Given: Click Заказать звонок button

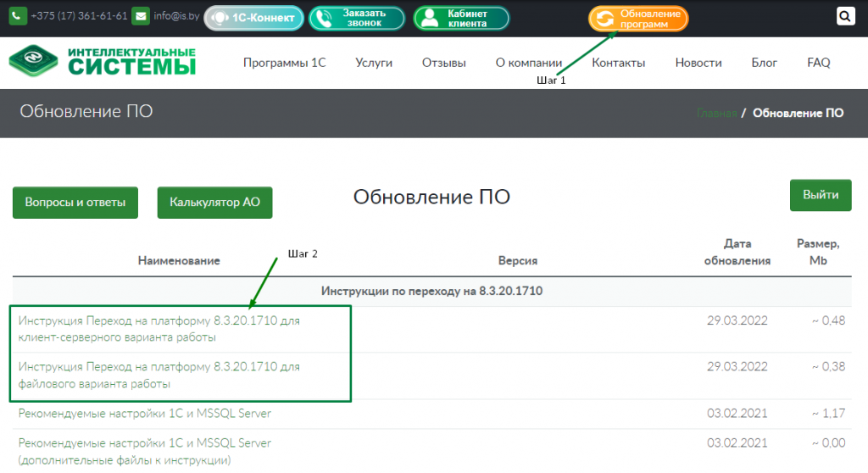Looking at the screenshot, I should tap(357, 19).
